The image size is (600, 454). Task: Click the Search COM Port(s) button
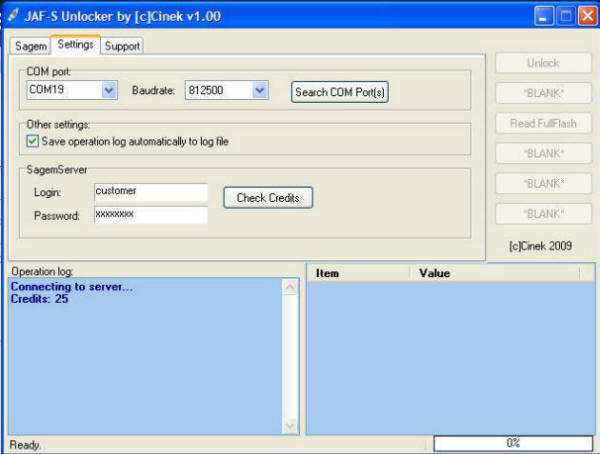pos(340,92)
